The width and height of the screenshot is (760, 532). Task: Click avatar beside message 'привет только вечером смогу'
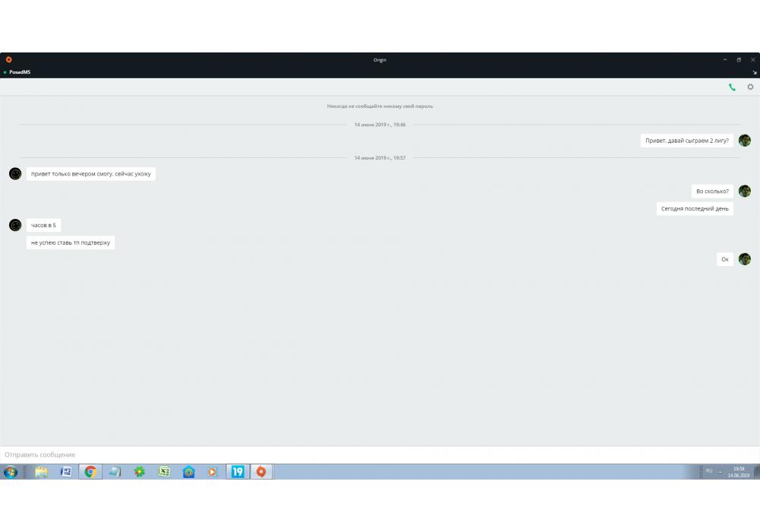(x=15, y=173)
